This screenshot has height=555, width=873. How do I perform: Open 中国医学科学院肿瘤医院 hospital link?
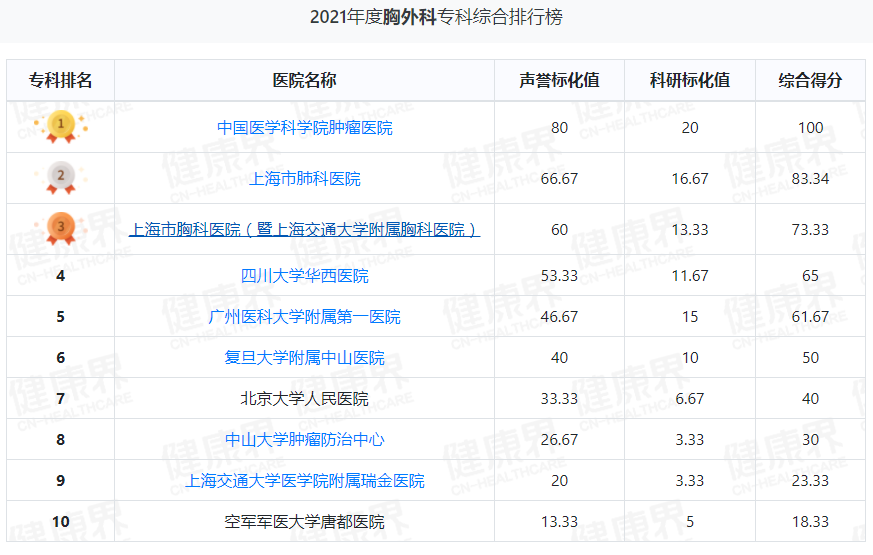click(305, 128)
